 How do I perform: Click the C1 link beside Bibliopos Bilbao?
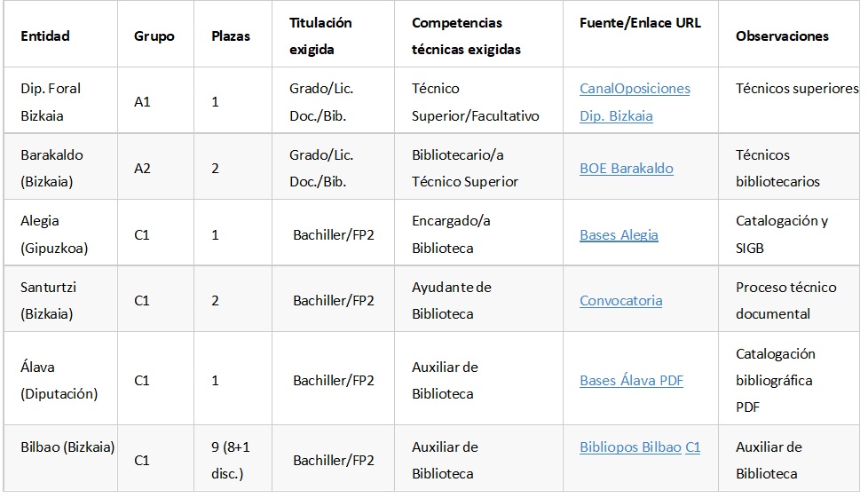tap(692, 447)
